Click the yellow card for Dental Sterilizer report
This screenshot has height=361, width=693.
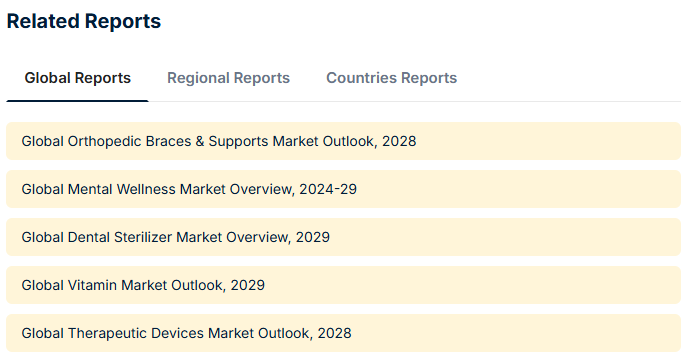pyautogui.click(x=343, y=237)
